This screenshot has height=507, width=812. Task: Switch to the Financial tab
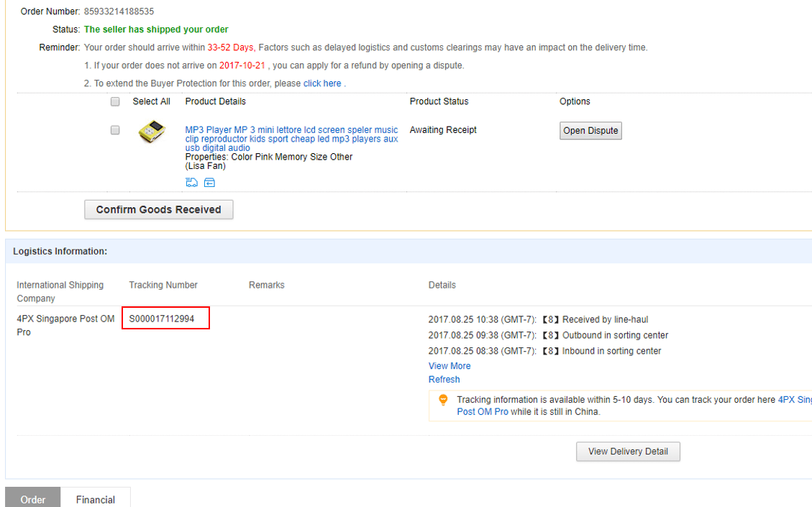click(96, 499)
